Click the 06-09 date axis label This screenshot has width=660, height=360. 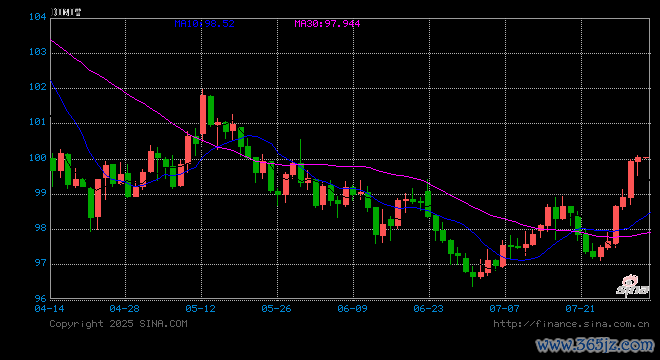(352, 309)
